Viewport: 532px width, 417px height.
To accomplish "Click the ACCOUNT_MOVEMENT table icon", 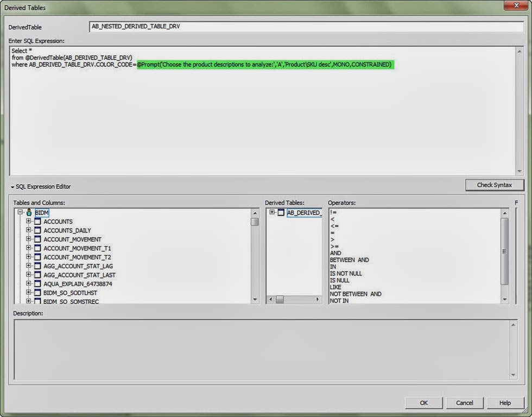I will (37, 239).
